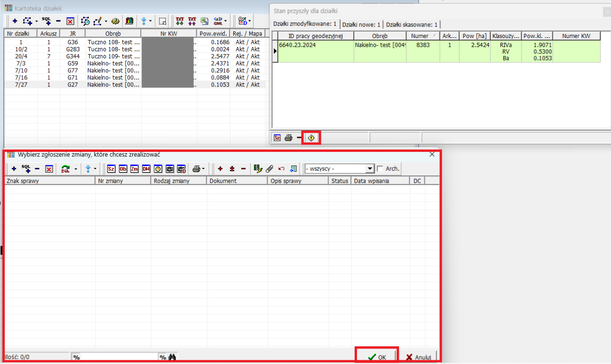Click the paperclip attachment icon
The height and width of the screenshot is (364, 611).
pyautogui.click(x=270, y=169)
